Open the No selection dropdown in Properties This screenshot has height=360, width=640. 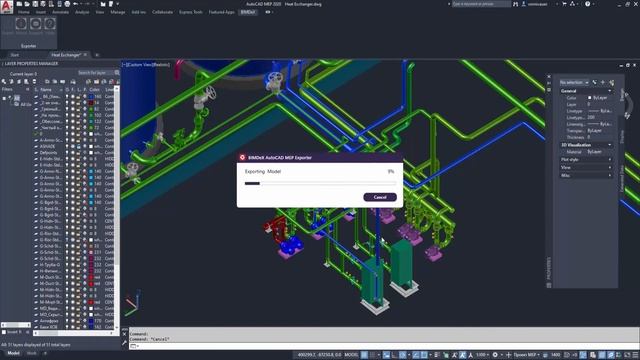click(x=574, y=82)
